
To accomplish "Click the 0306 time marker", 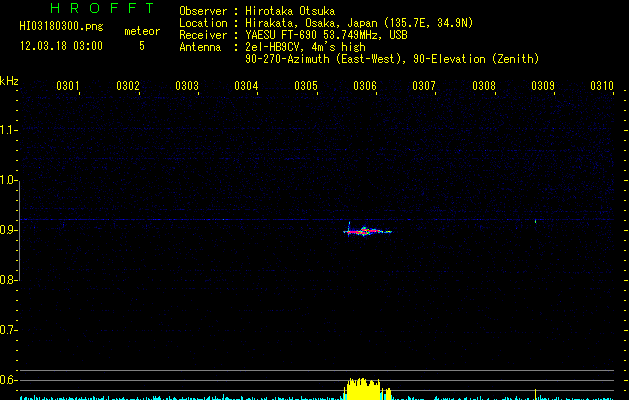I will pyautogui.click(x=365, y=86).
